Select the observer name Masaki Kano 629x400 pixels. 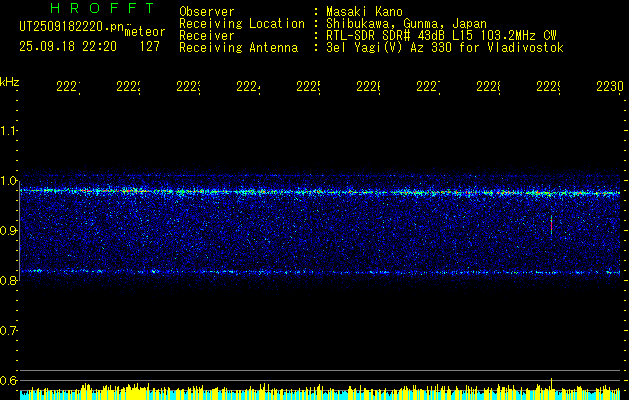(x=364, y=12)
